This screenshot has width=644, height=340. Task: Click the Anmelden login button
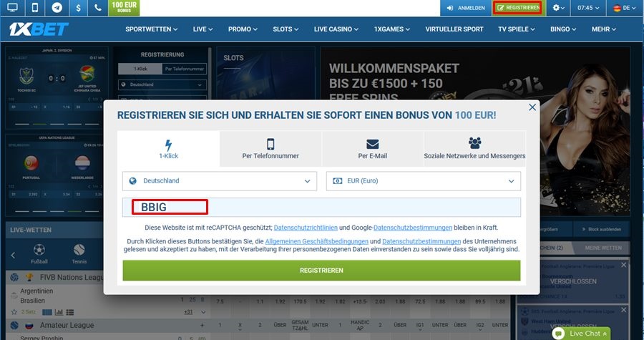pos(466,8)
